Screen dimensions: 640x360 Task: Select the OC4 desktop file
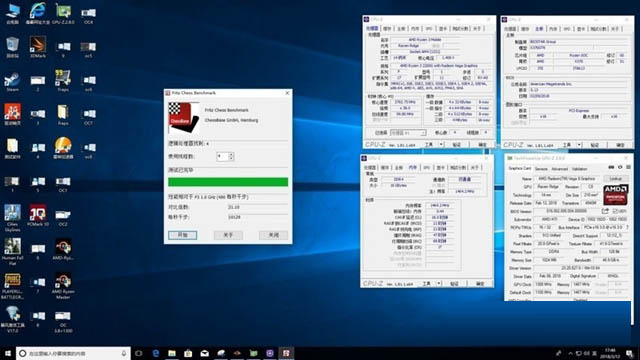click(x=88, y=16)
